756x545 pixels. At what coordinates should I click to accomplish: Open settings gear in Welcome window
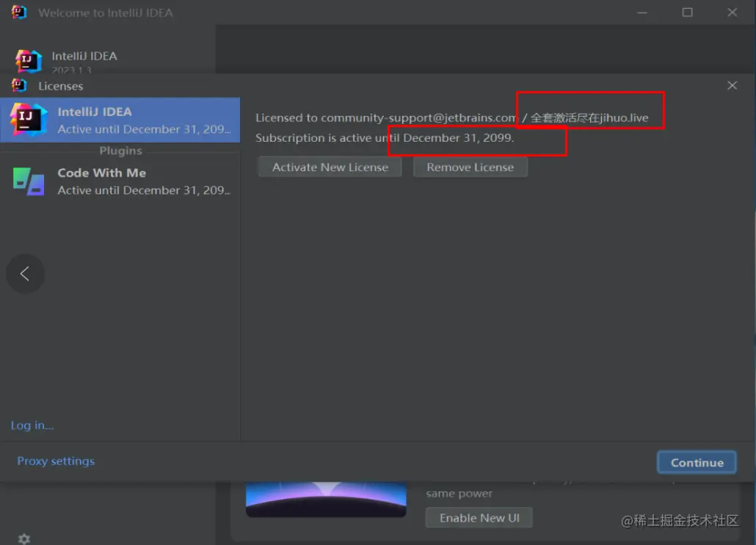click(24, 538)
